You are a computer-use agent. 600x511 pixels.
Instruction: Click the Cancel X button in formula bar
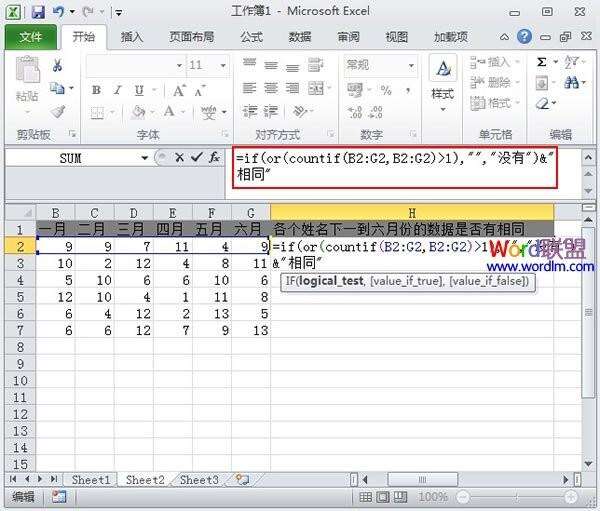tap(179, 157)
